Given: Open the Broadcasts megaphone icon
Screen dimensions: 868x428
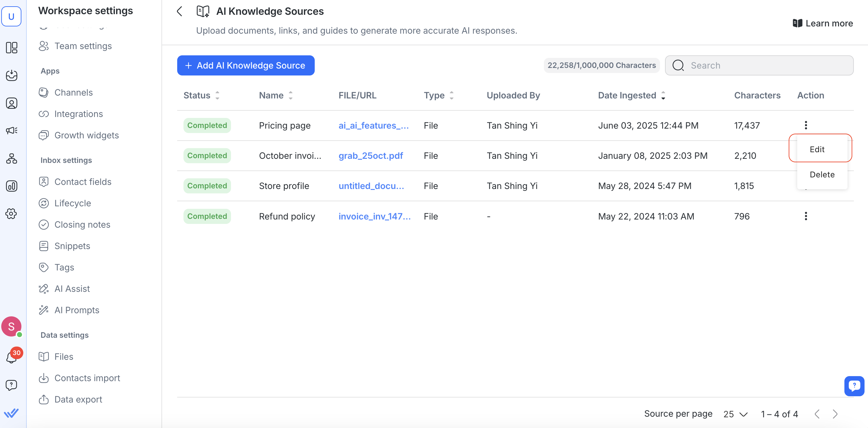Looking at the screenshot, I should (x=11, y=131).
